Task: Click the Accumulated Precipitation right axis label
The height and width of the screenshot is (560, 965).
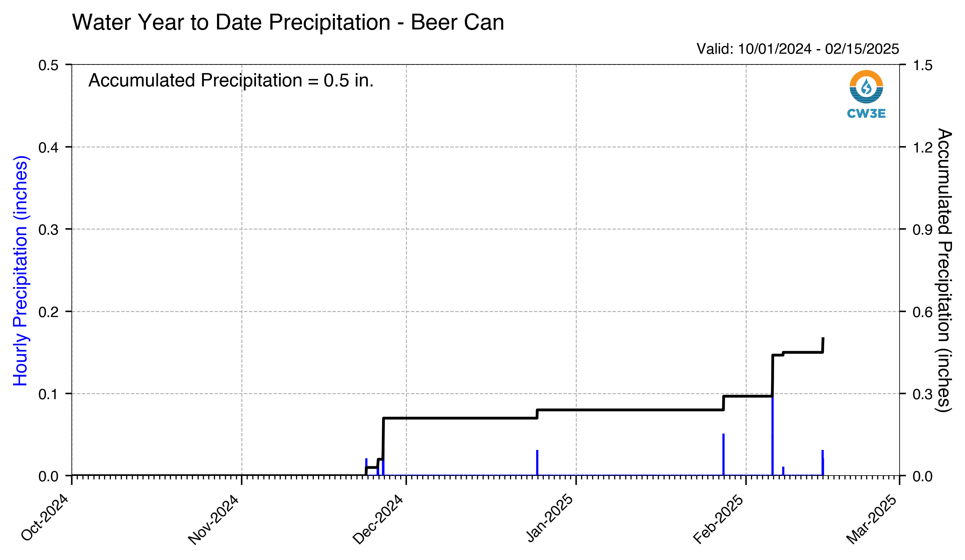Action: pos(944,271)
